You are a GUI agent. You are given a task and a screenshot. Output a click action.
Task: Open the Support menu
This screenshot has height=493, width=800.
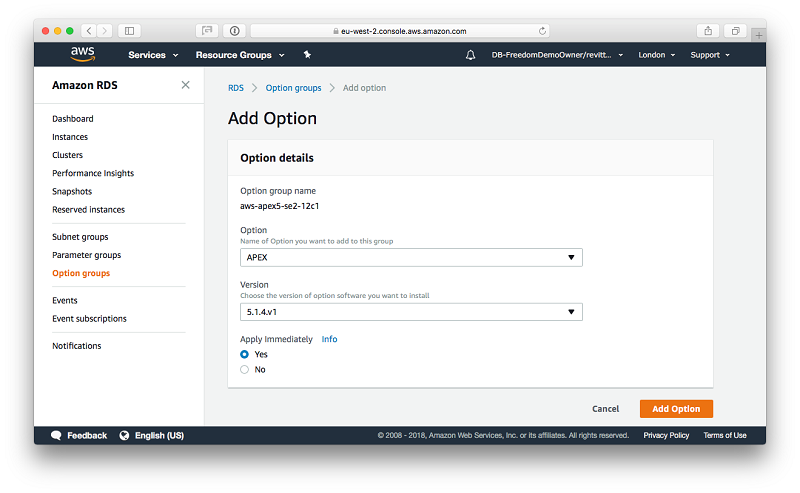point(710,55)
